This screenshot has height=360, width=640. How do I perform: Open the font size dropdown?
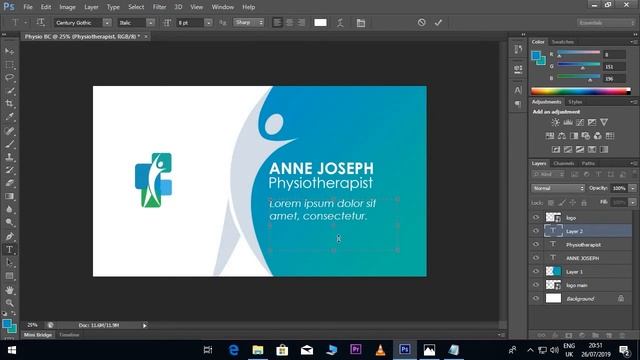(x=209, y=23)
